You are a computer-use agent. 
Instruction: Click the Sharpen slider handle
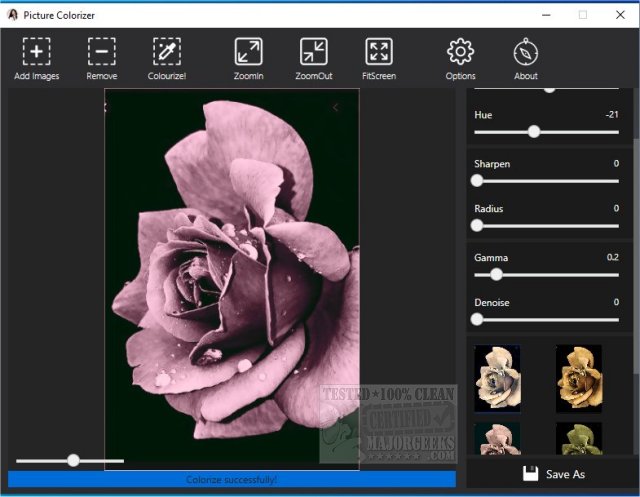click(477, 180)
